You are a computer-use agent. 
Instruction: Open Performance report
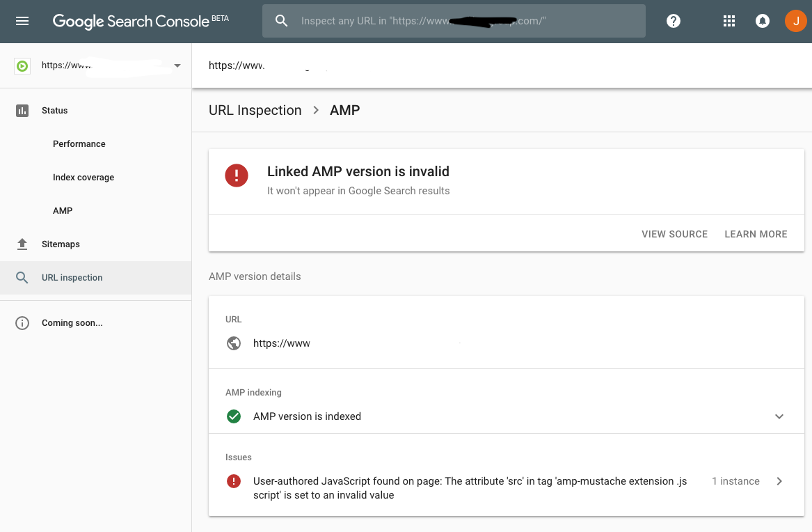[x=79, y=144]
